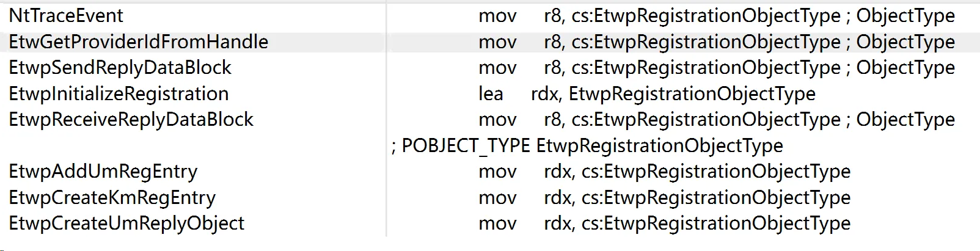980x251 pixels.
Task: Click the mov rdx instruction for EtwpCreateUmReplyObject
Action: tap(665, 224)
